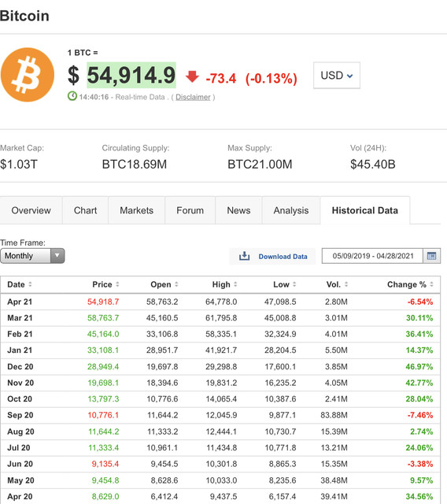Click the 36.41% change in Feb 21 row
This screenshot has width=447, height=504.
[x=419, y=334]
